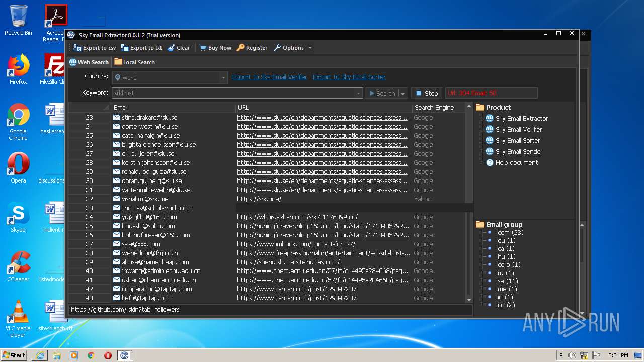Sort by Email column header
This screenshot has width=644, height=362.
click(173, 108)
